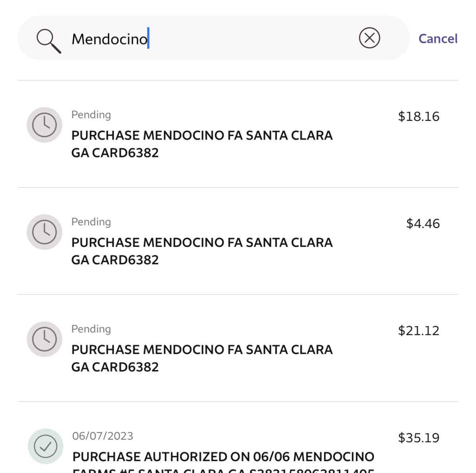Screen dimensions: 476x473
Task: Click the Pending label above the $18.16 purchase
Action: click(x=91, y=115)
